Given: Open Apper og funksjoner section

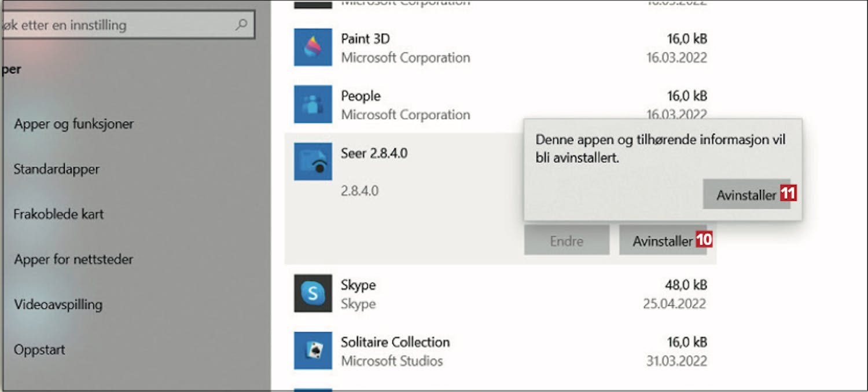Looking at the screenshot, I should coord(74,124).
